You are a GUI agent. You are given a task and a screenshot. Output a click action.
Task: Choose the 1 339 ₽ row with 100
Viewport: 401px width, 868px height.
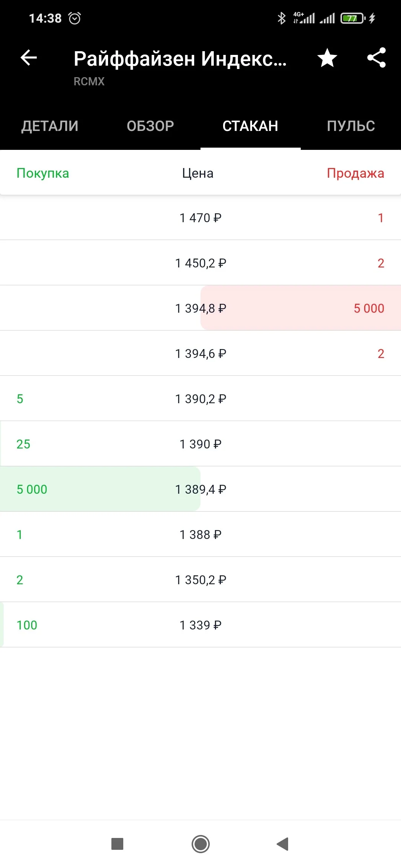tap(200, 625)
